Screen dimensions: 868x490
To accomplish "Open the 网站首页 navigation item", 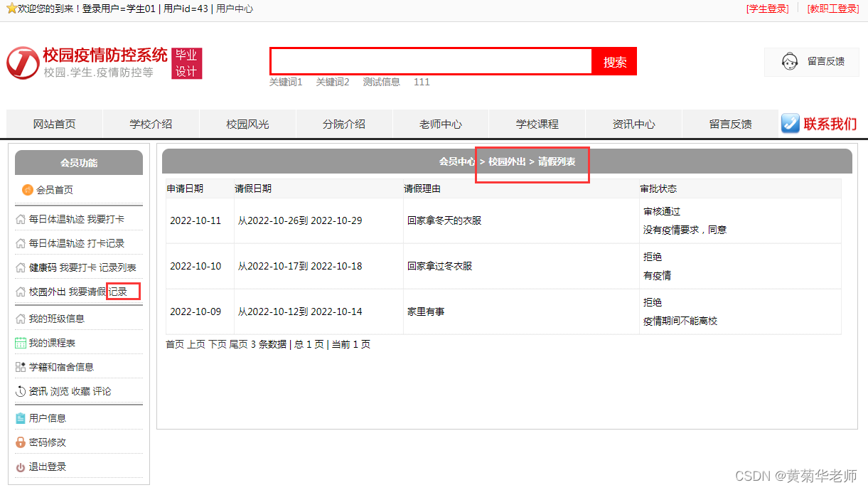I will [55, 124].
